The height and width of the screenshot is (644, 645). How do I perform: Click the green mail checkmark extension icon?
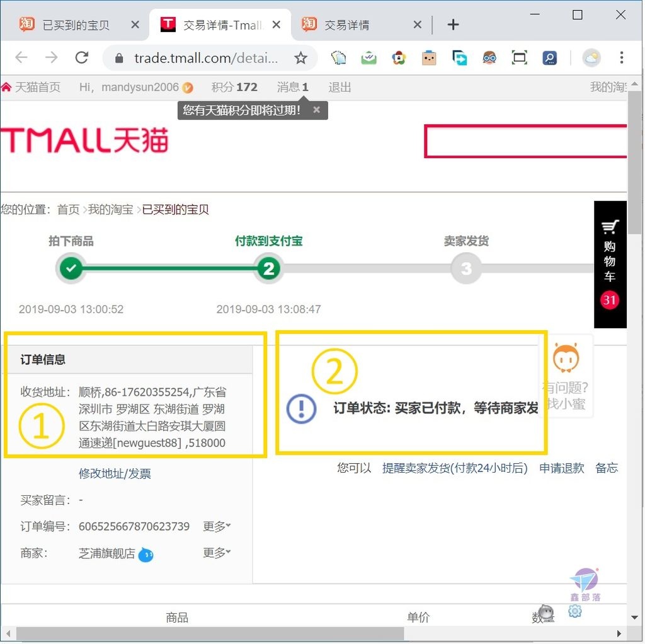click(x=368, y=58)
